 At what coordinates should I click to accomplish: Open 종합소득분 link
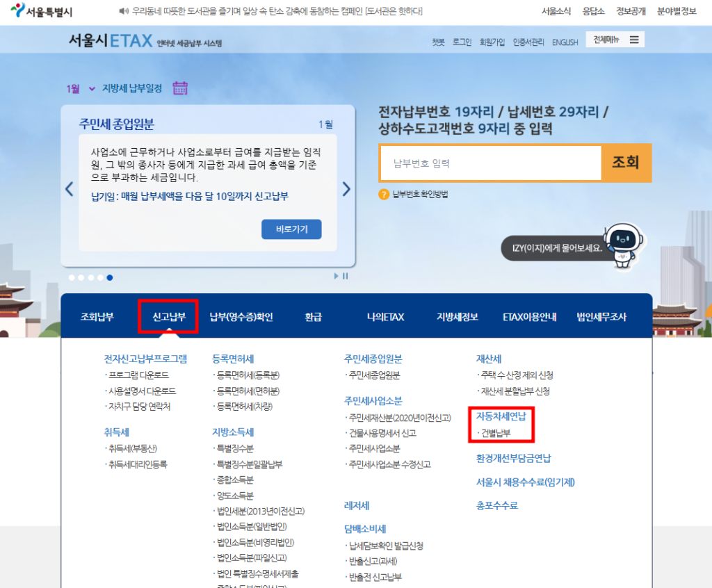click(x=235, y=480)
